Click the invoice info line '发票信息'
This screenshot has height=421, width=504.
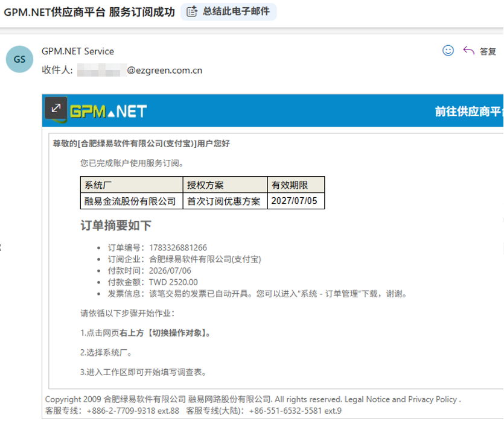(258, 294)
